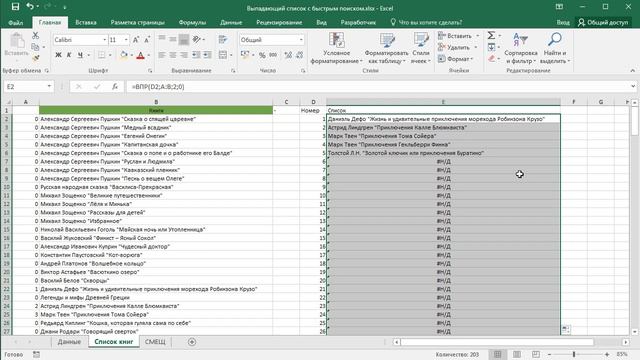Screen dimensions: 640x360
Task: Switch to the Вставка ribbon tab
Action: 86,22
